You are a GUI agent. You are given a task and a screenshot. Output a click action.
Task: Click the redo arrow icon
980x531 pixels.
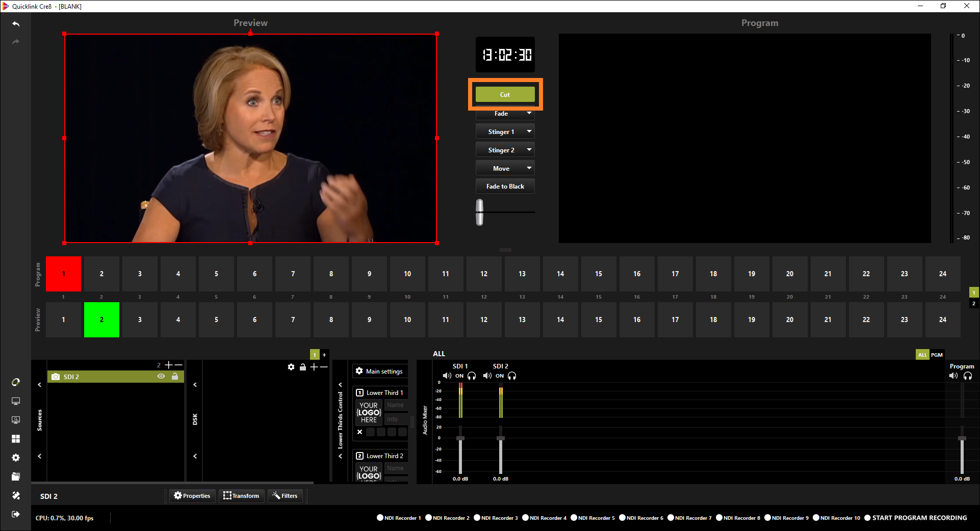16,42
